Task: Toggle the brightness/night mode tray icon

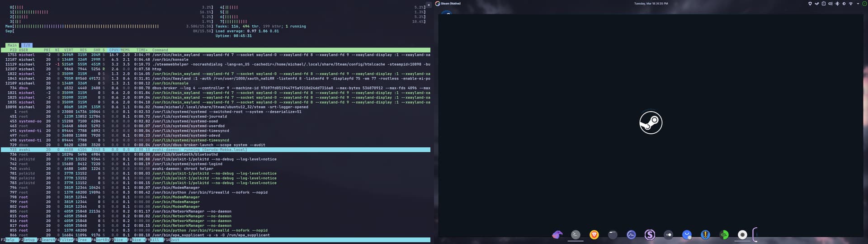Action: (x=844, y=4)
